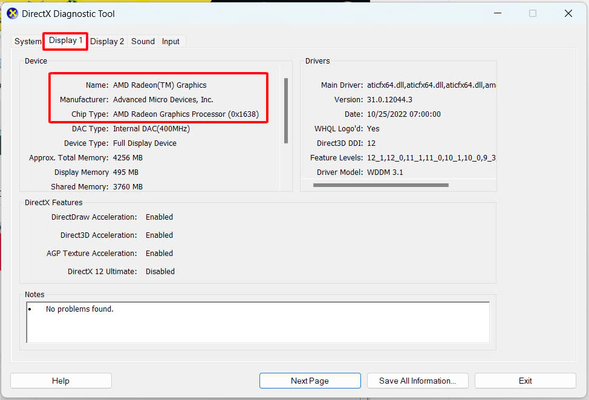Select 'Internal DAC(400MHz)' value
The image size is (589, 400).
151,129
